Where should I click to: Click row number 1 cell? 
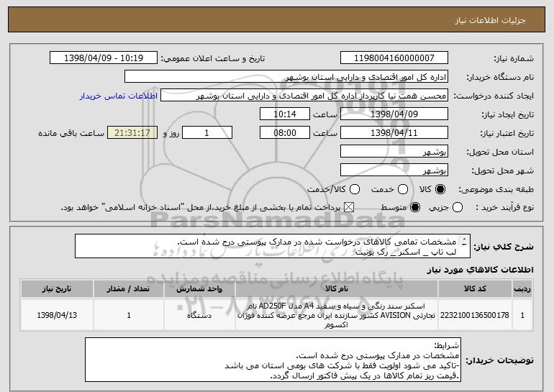point(522,315)
